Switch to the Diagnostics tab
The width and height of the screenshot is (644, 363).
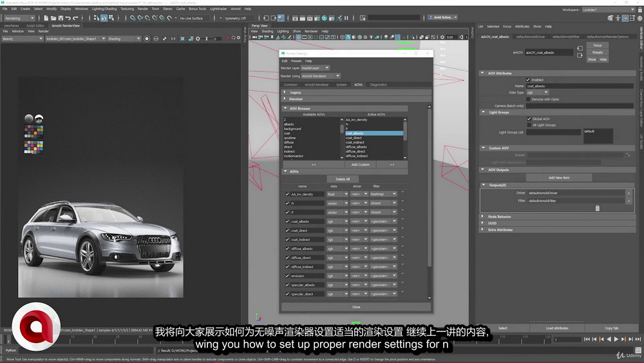[378, 84]
